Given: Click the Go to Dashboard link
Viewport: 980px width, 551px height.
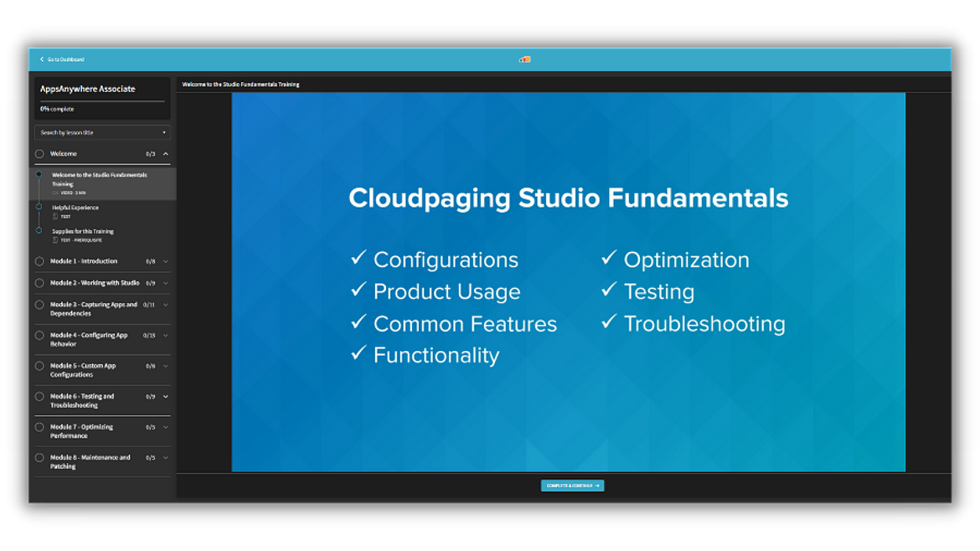Looking at the screenshot, I should (x=65, y=59).
